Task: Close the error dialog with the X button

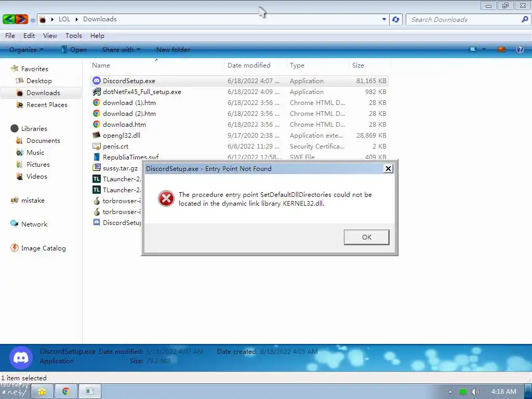Action: (x=388, y=169)
